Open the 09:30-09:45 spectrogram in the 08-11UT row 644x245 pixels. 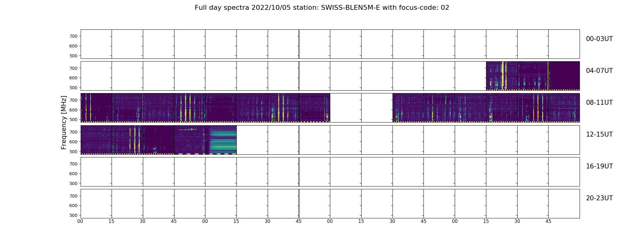point(283,108)
